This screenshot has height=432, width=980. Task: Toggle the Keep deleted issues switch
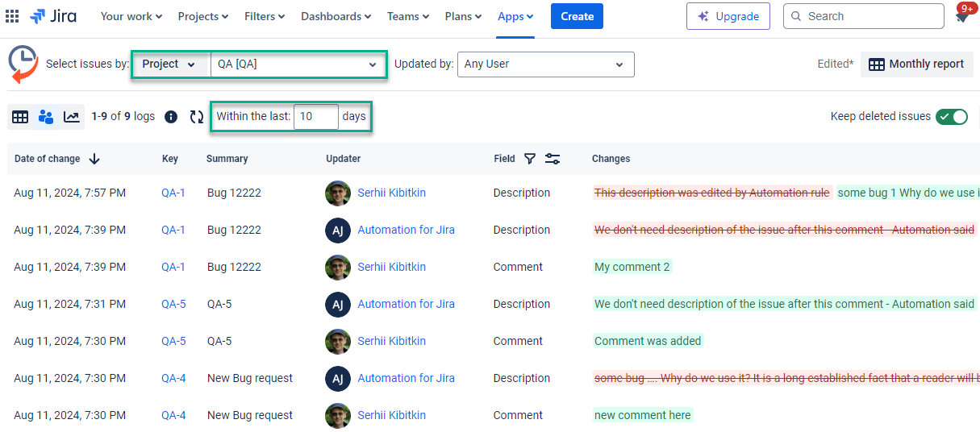[952, 117]
